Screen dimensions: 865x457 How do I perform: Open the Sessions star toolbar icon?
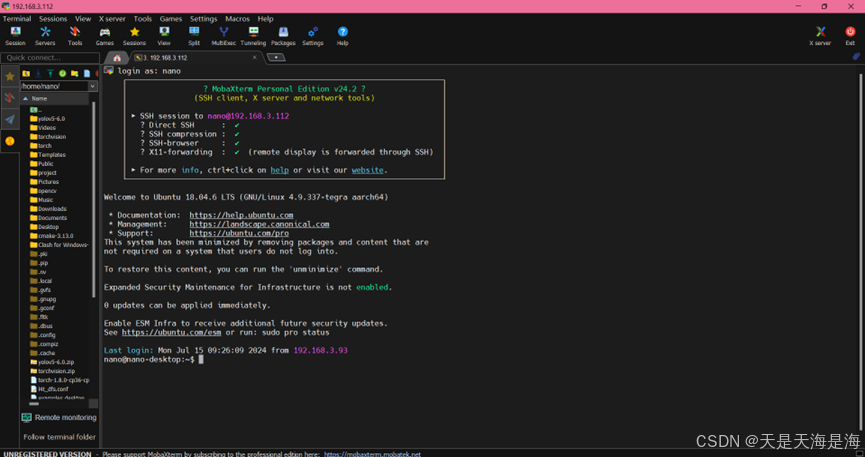[135, 36]
